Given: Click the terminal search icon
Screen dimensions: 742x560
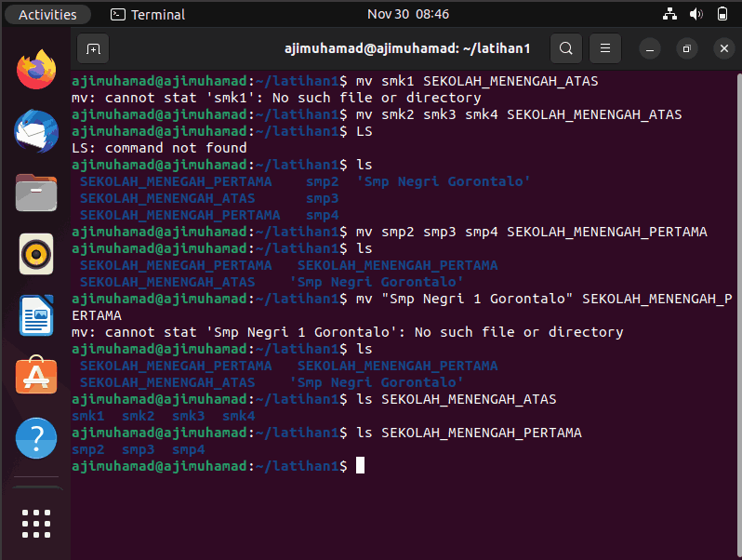Looking at the screenshot, I should [566, 48].
